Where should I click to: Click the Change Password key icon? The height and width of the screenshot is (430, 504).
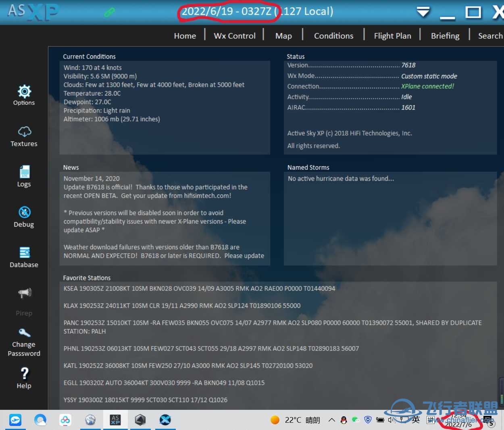click(x=24, y=333)
